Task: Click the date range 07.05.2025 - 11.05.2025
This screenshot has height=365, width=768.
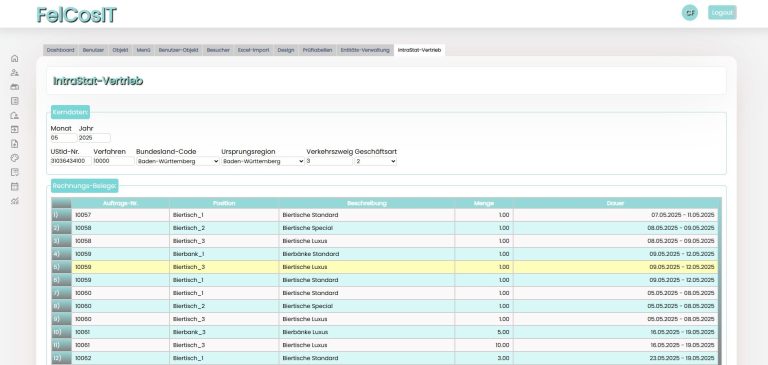Action: [x=682, y=215]
